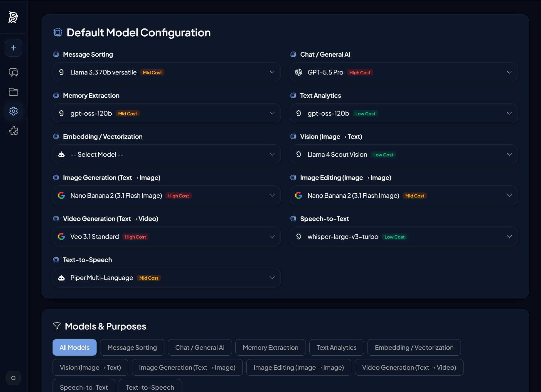Click the circle button at sidebar bottom
Viewport: 541px width, 392px height.
(14, 378)
